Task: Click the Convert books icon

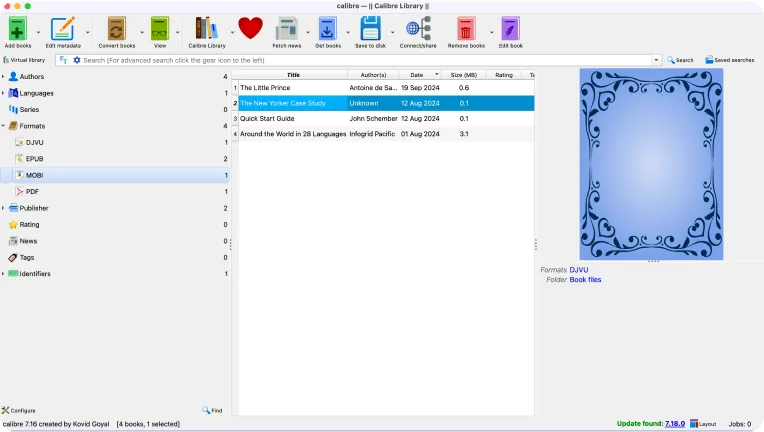Action: pos(116,29)
